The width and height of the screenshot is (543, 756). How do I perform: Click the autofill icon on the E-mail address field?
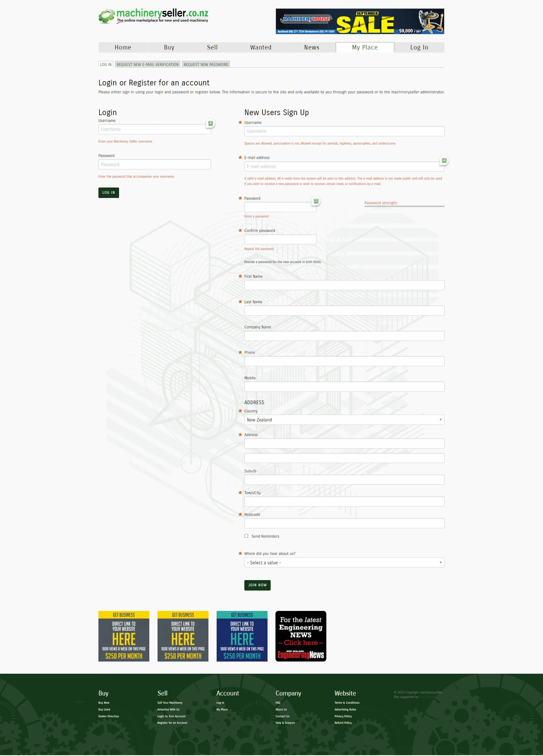point(444,160)
